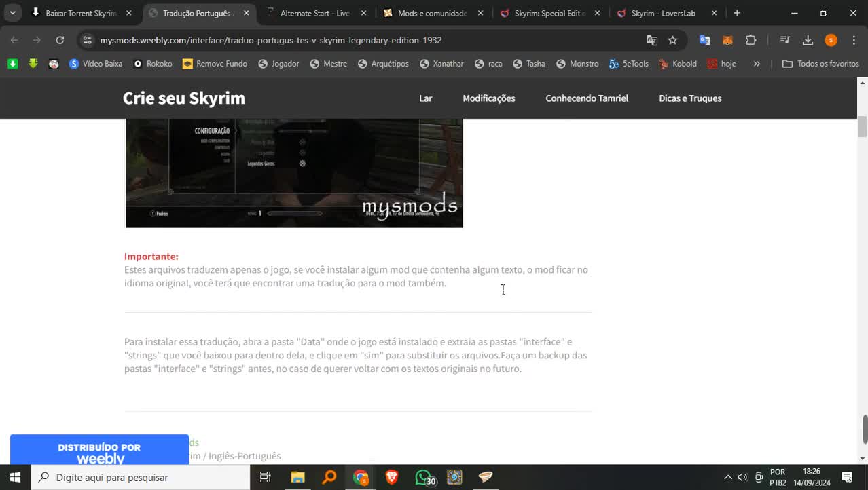Reload the page with the refresh icon

coord(60,40)
